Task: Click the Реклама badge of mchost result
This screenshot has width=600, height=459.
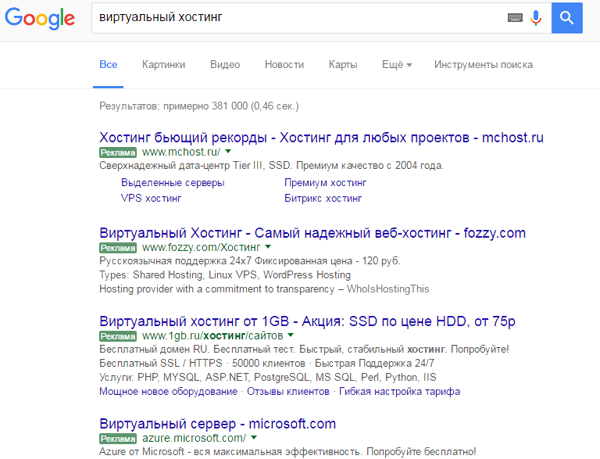Action: [x=118, y=153]
